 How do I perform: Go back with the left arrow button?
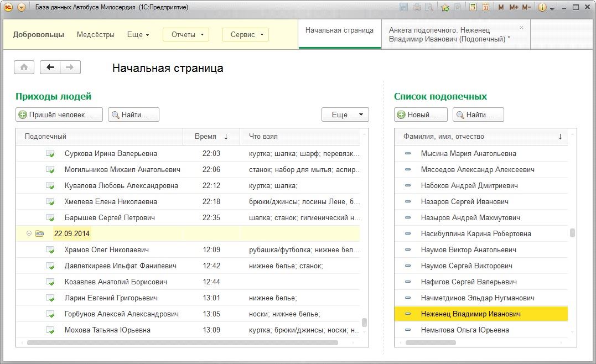(x=50, y=67)
